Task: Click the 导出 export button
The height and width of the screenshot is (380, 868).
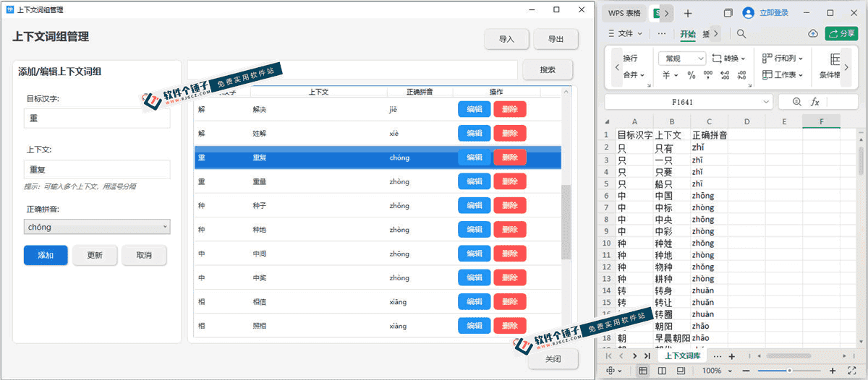Action: (x=556, y=39)
